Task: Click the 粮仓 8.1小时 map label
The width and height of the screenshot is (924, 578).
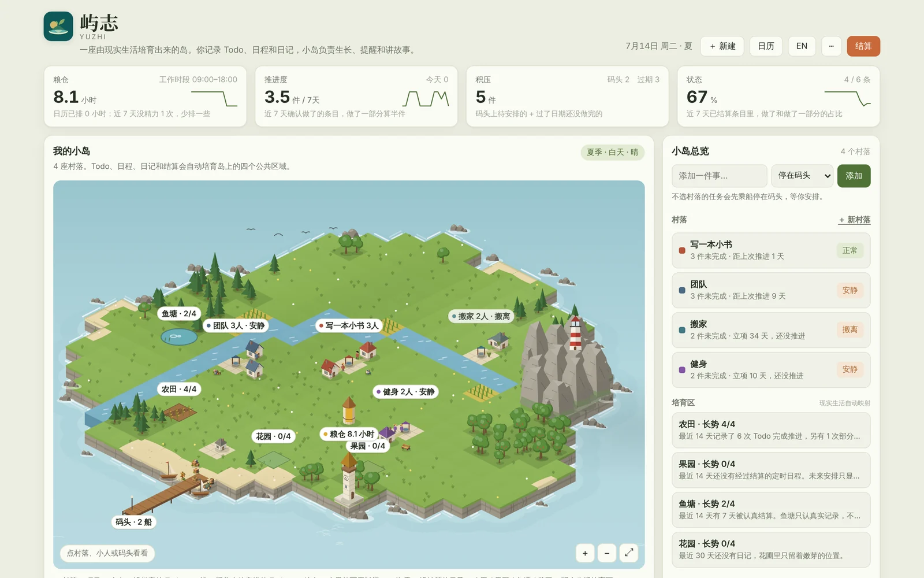Action: [349, 434]
